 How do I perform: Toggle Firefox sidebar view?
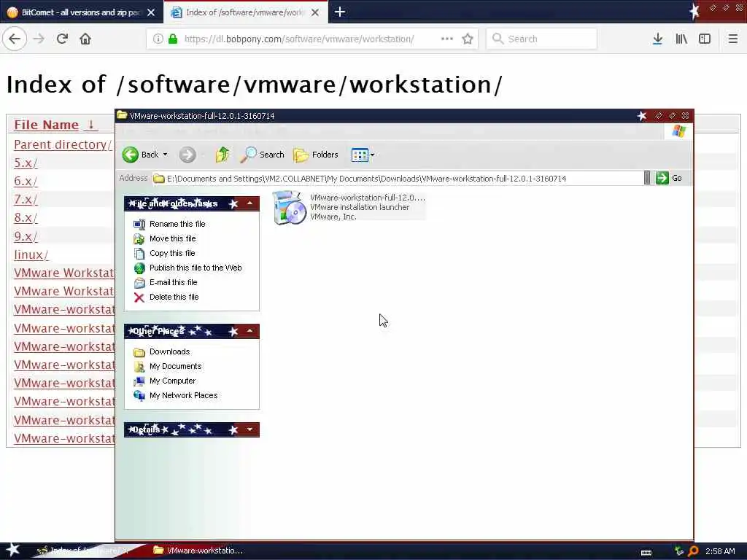(705, 39)
